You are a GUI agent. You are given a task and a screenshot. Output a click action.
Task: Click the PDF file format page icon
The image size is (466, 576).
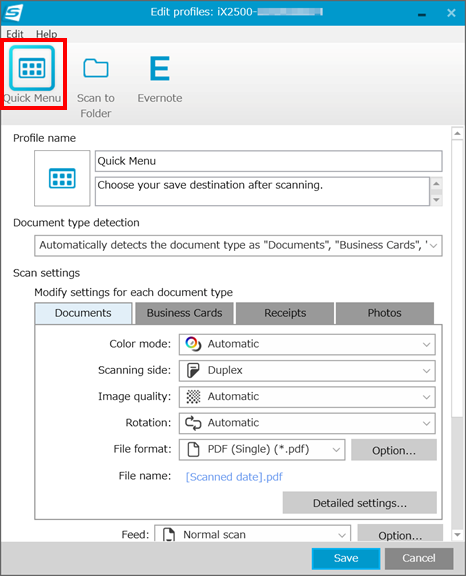193,449
